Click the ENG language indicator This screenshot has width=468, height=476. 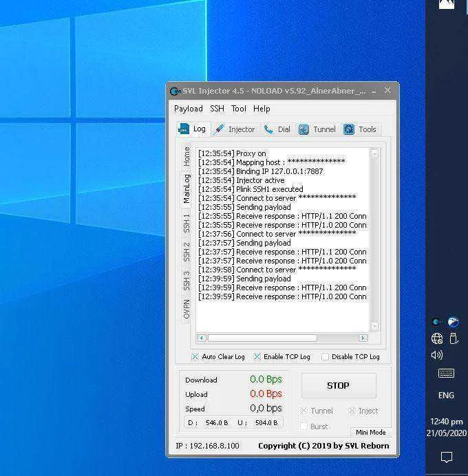click(446, 396)
